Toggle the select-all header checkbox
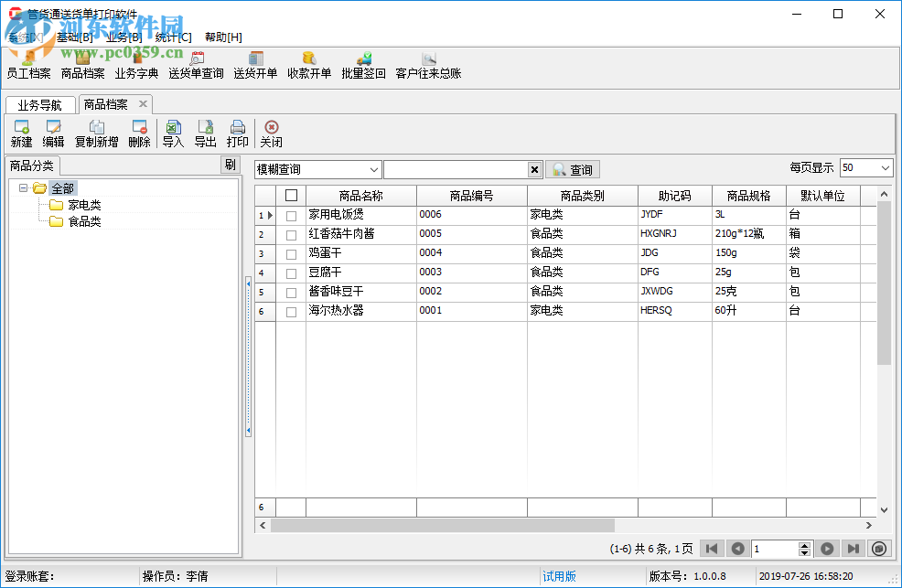The width and height of the screenshot is (902, 588). (x=292, y=196)
